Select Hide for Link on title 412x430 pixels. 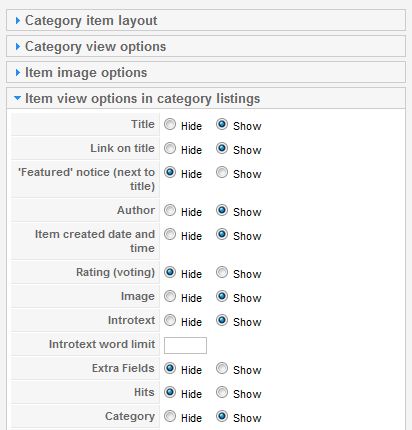pyautogui.click(x=170, y=148)
